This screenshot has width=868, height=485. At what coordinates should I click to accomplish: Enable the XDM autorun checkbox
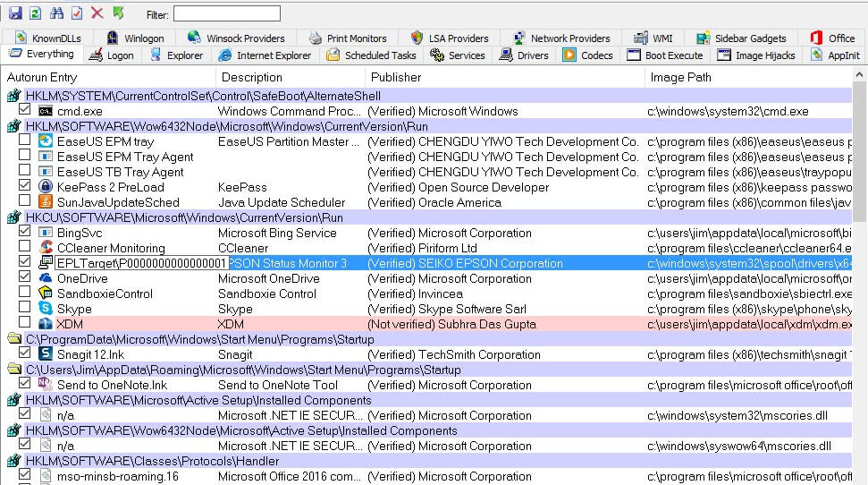click(24, 322)
